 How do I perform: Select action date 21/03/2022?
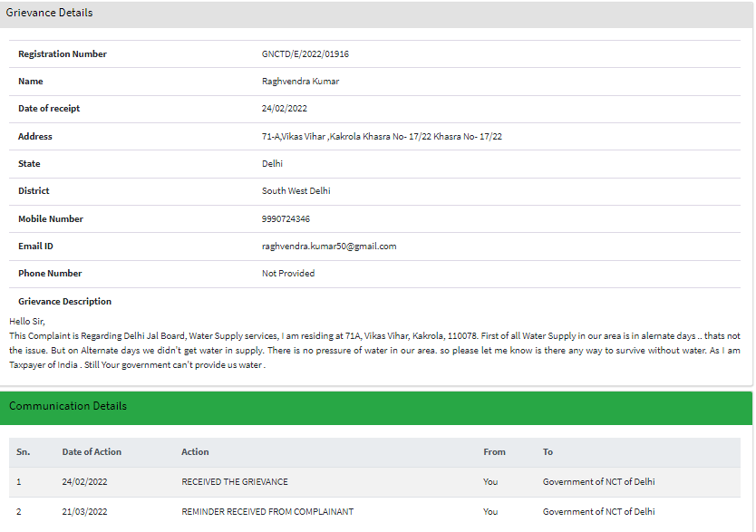click(84, 512)
